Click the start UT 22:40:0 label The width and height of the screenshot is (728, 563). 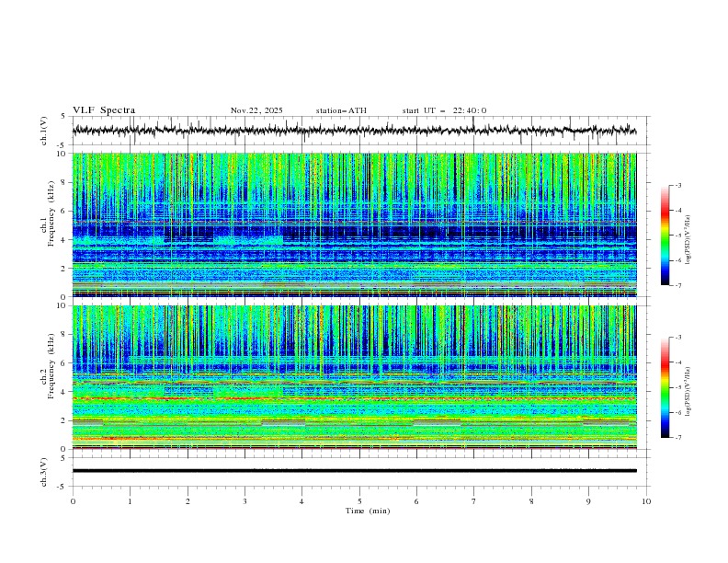click(x=444, y=110)
